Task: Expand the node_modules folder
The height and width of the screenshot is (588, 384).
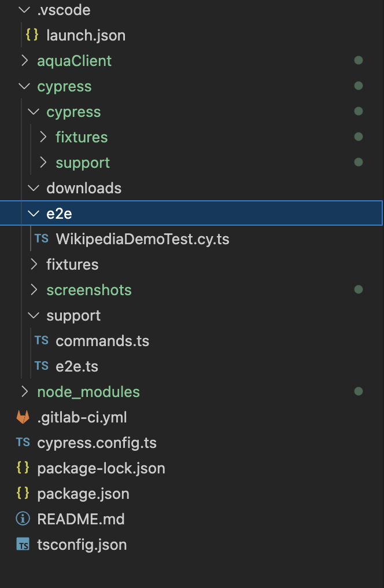Action: click(24, 392)
